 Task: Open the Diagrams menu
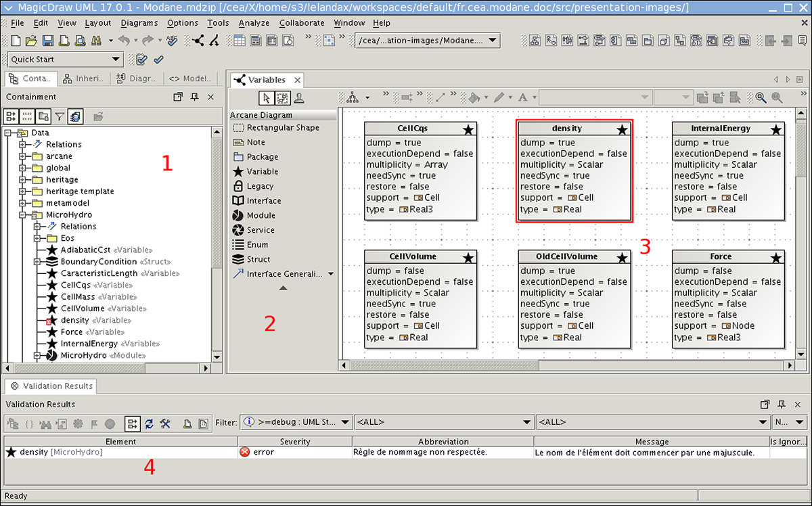click(x=139, y=22)
